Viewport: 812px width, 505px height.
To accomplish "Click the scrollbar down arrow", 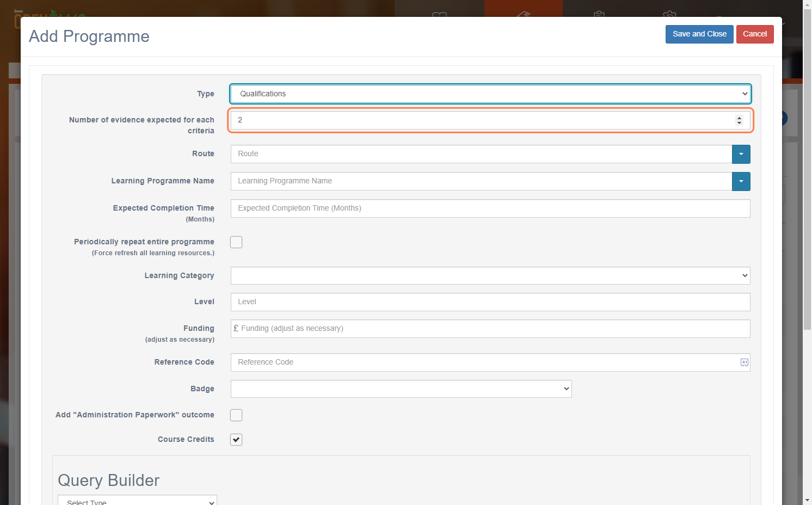I will pos(807,500).
